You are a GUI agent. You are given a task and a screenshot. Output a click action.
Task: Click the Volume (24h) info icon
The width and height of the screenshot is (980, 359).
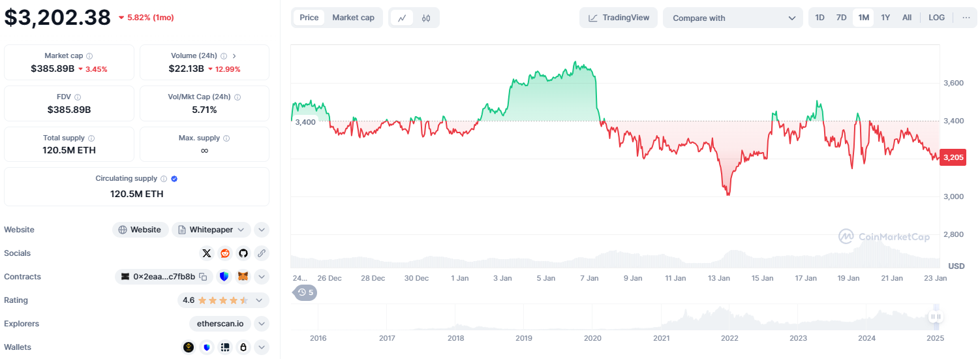224,56
